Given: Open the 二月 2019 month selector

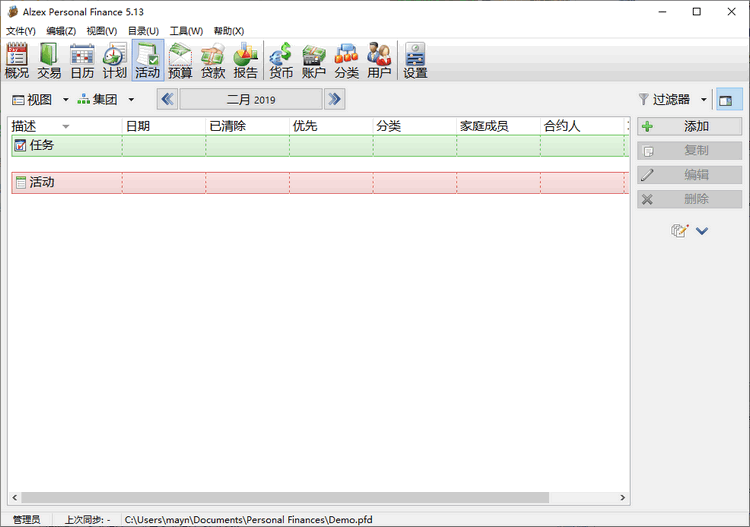Looking at the screenshot, I should pyautogui.click(x=251, y=99).
